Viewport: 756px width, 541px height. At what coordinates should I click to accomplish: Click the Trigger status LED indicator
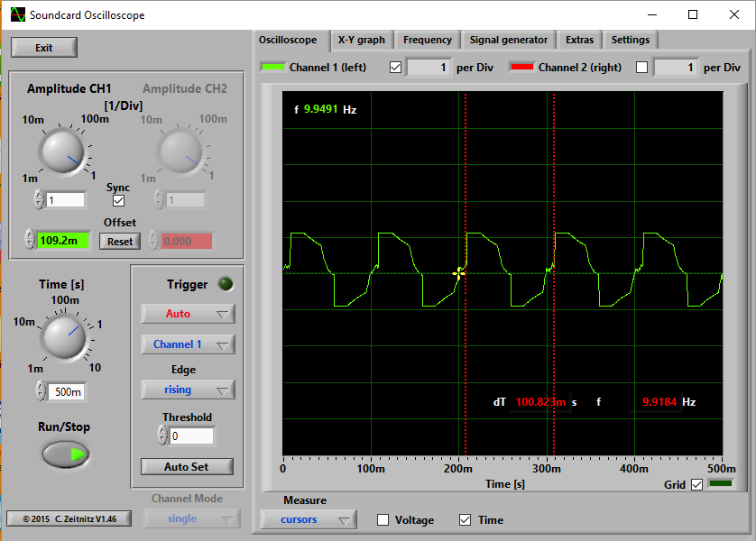[224, 283]
